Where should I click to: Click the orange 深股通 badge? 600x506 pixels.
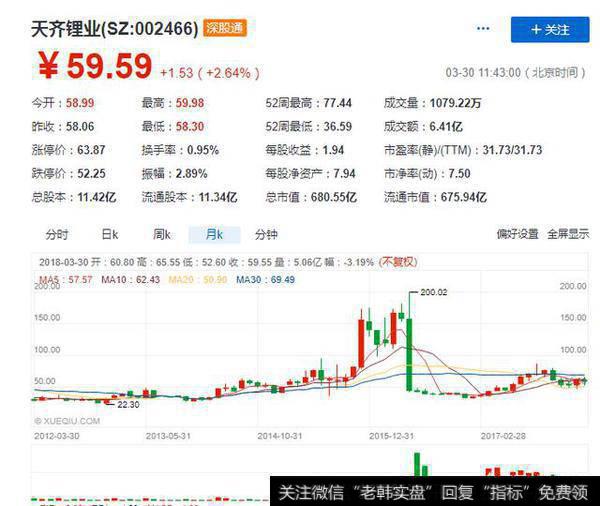click(225, 28)
